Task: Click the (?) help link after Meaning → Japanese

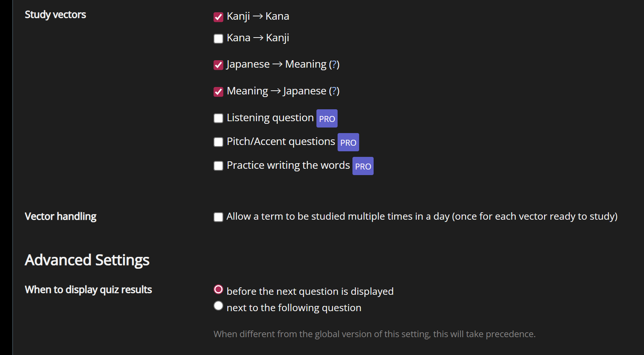Action: tap(334, 91)
